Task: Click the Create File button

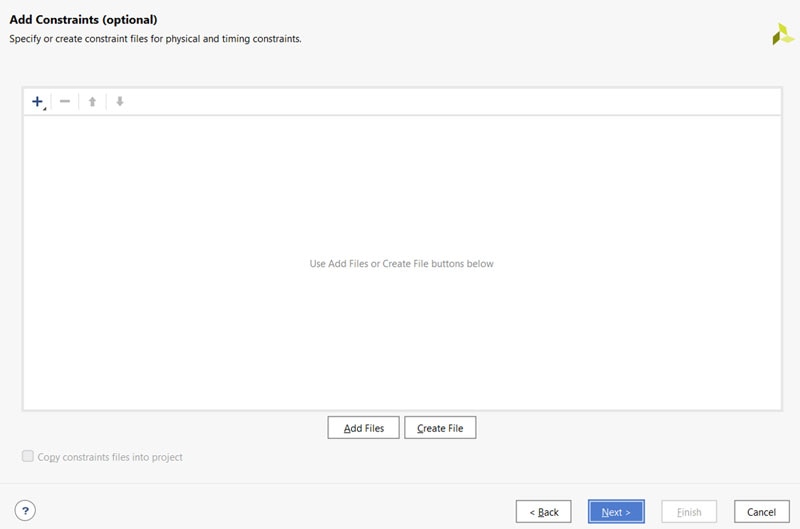Action: (440, 428)
